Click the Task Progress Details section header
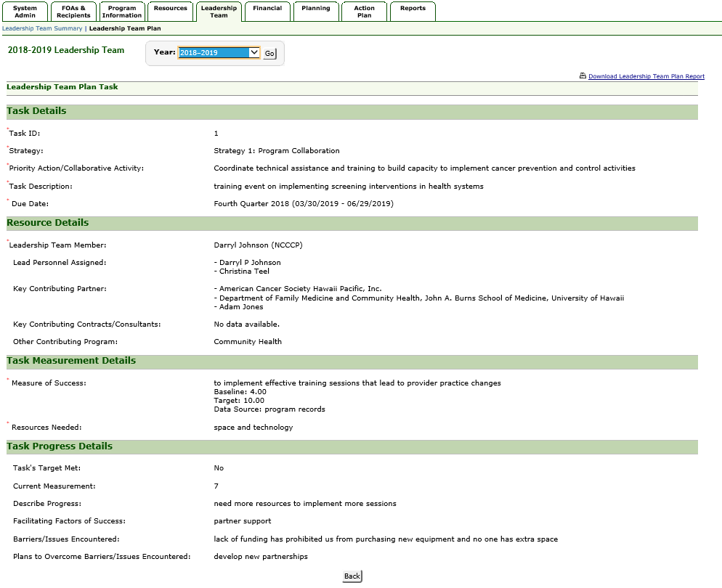Viewport: 722px width, 588px height. [60, 446]
